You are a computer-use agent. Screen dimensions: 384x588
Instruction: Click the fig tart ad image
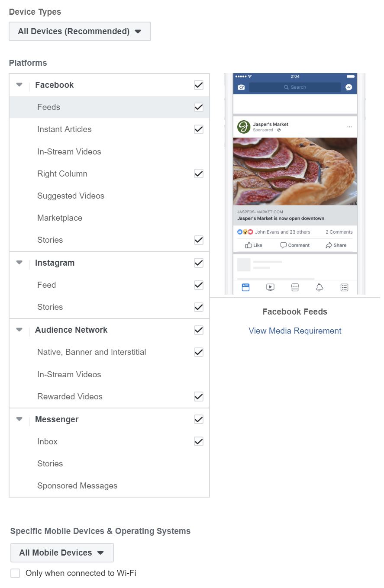click(x=295, y=171)
